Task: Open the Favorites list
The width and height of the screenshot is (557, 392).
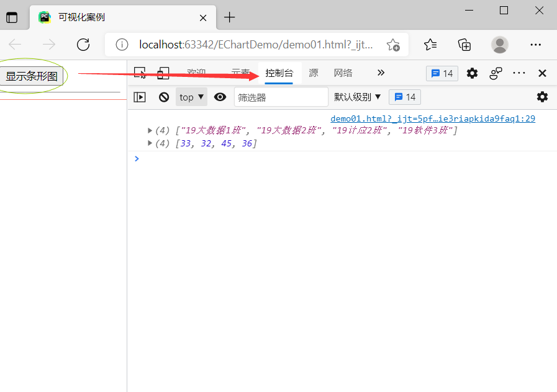Action: coord(430,45)
